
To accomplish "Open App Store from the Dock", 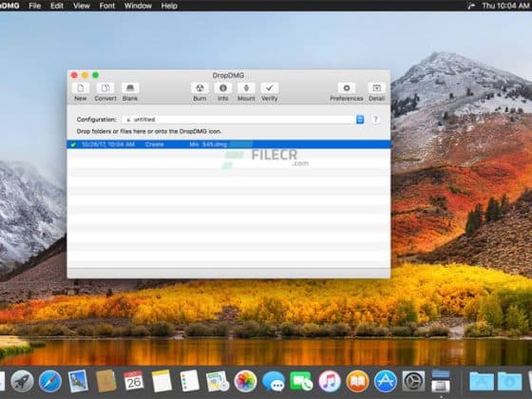I will click(385, 381).
